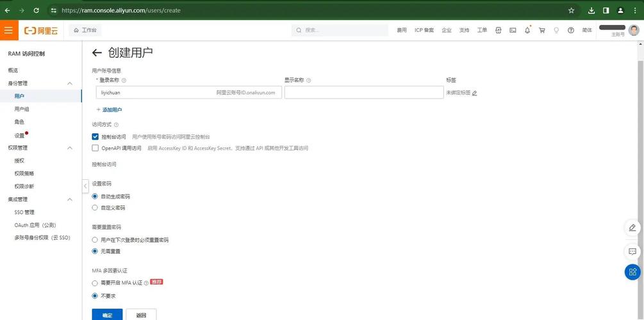Open the hamburger menu in the Aliyun header
The width and height of the screenshot is (644, 320).
point(8,30)
